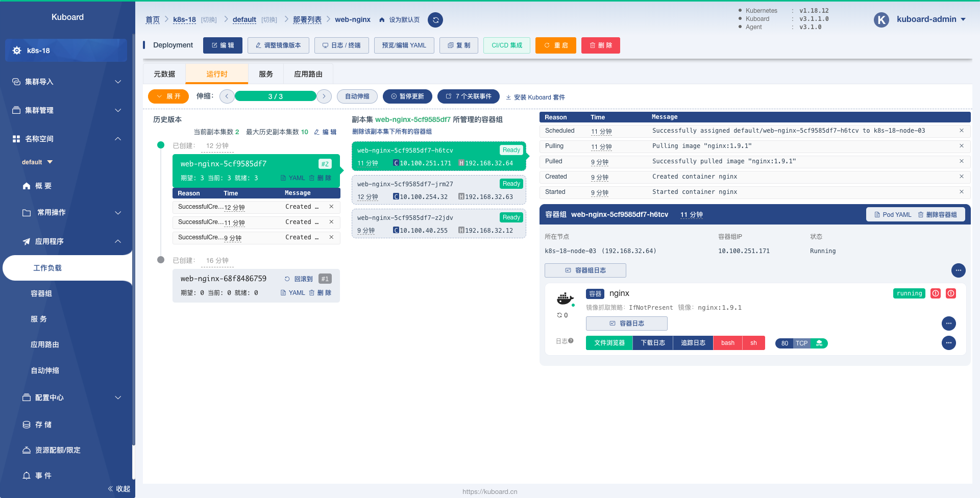The height and width of the screenshot is (498, 980).
Task: Click the 调整镜像版本 button
Action: (278, 45)
